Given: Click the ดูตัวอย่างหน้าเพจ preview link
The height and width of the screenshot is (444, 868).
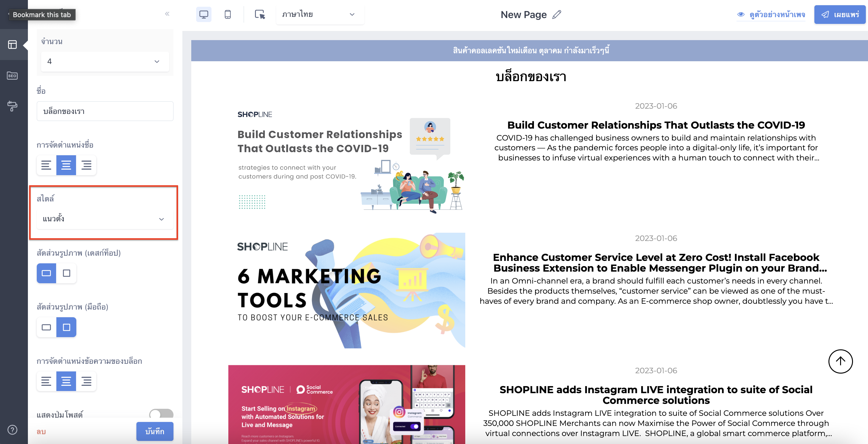Looking at the screenshot, I should tap(777, 14).
